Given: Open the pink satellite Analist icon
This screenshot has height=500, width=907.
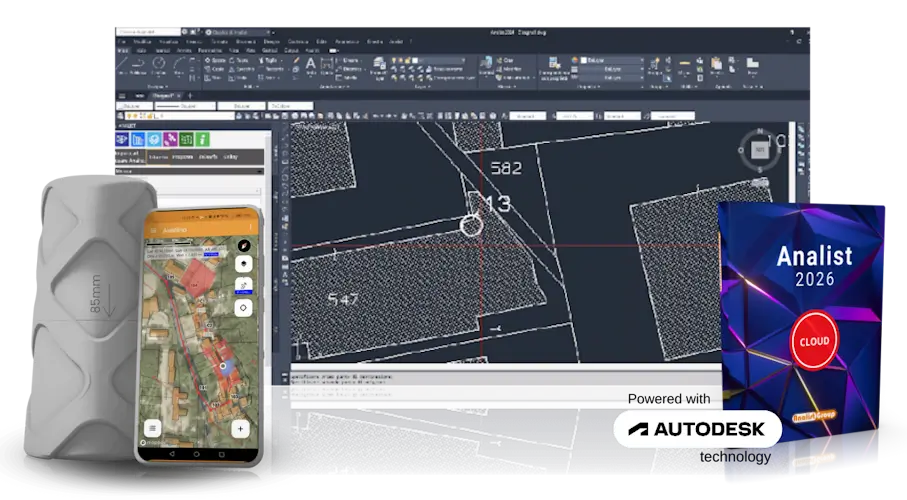Looking at the screenshot, I should click(170, 139).
